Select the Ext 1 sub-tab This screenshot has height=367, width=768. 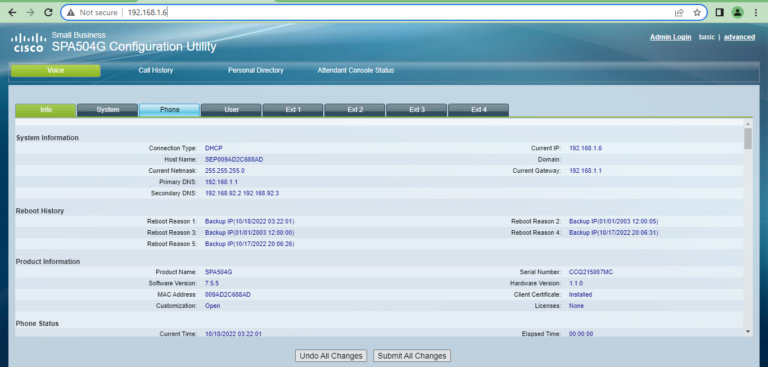pyautogui.click(x=293, y=110)
